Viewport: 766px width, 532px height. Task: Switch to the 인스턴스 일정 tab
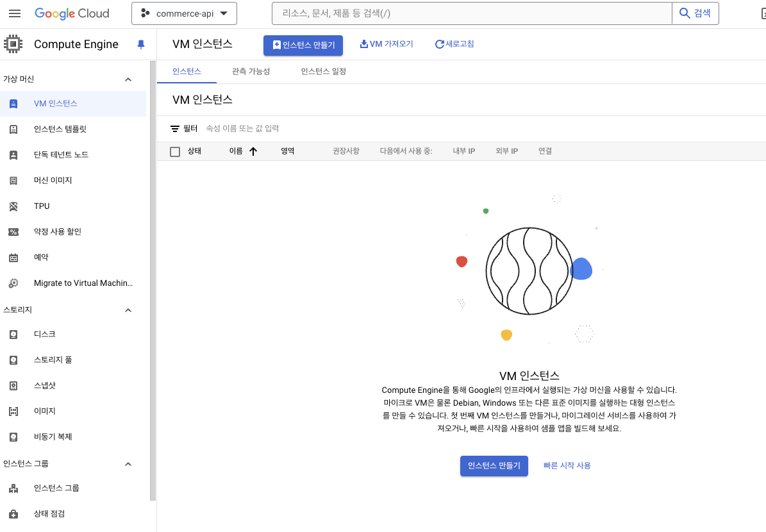coord(324,71)
